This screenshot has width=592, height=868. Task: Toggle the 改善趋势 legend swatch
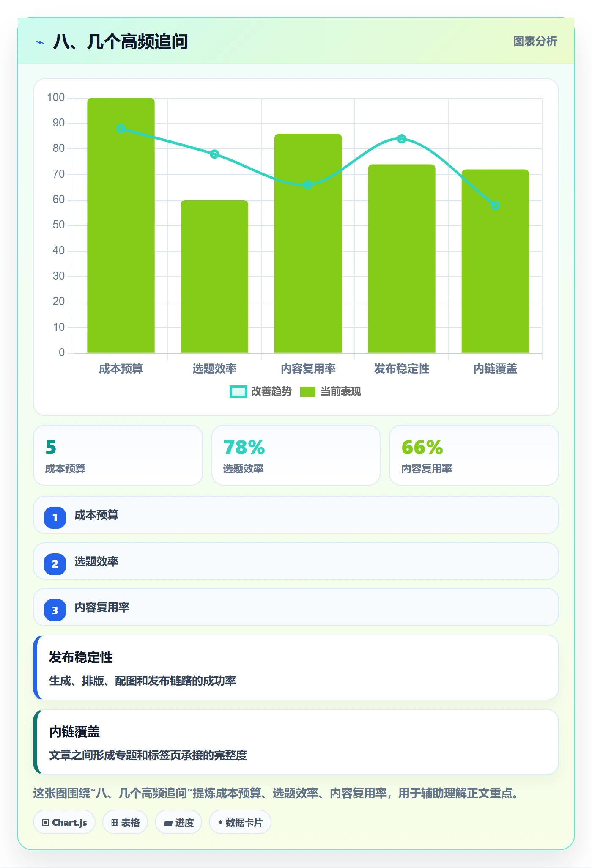[238, 392]
